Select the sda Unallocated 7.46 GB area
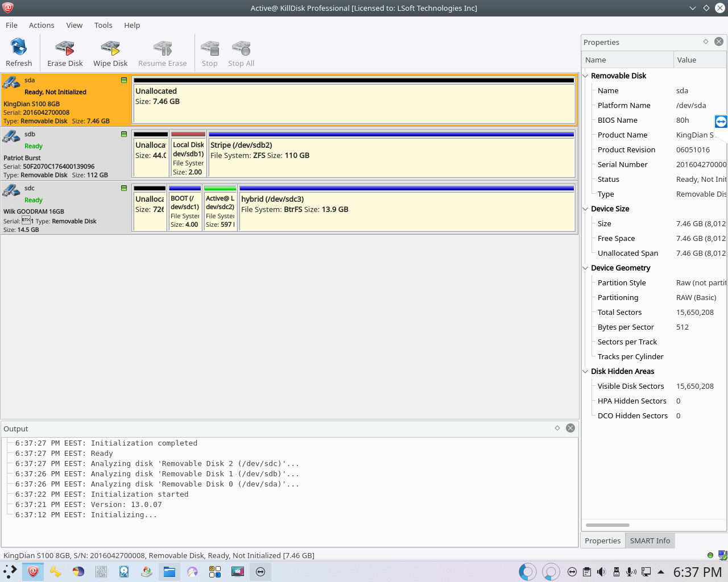The image size is (728, 582). pos(354,101)
